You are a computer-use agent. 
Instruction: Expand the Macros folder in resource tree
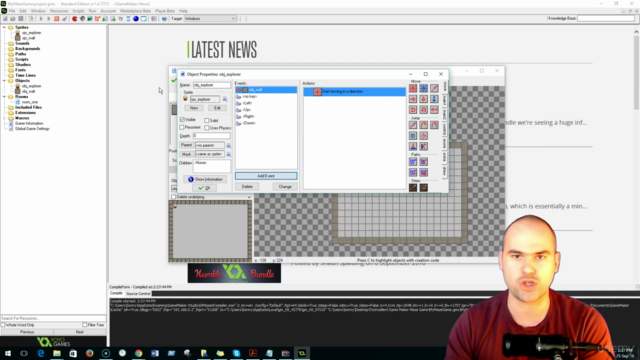click(x=4, y=118)
